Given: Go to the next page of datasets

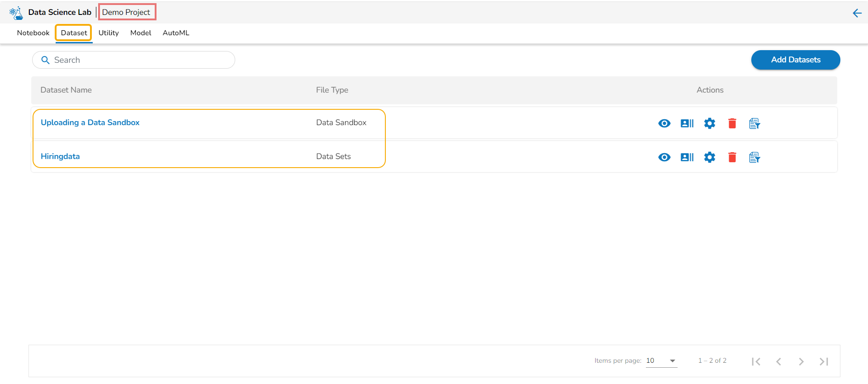Looking at the screenshot, I should [x=801, y=361].
